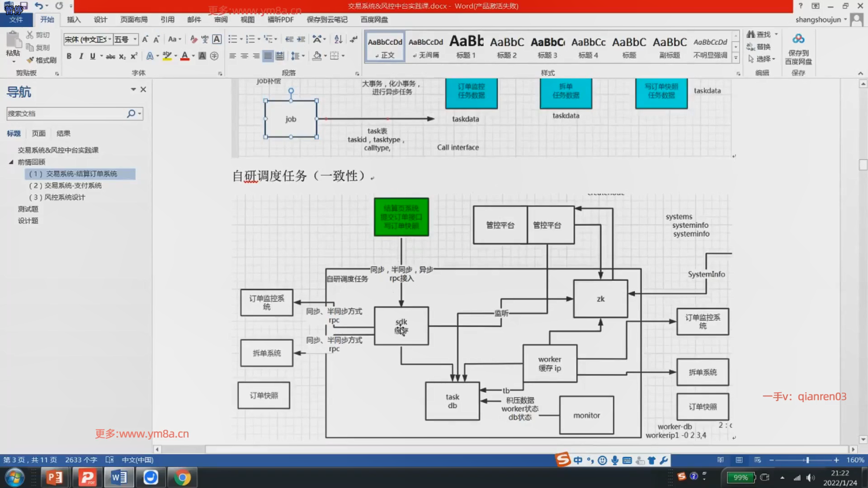Toggle subscript formatting
This screenshot has width=868, height=488.
(x=122, y=56)
